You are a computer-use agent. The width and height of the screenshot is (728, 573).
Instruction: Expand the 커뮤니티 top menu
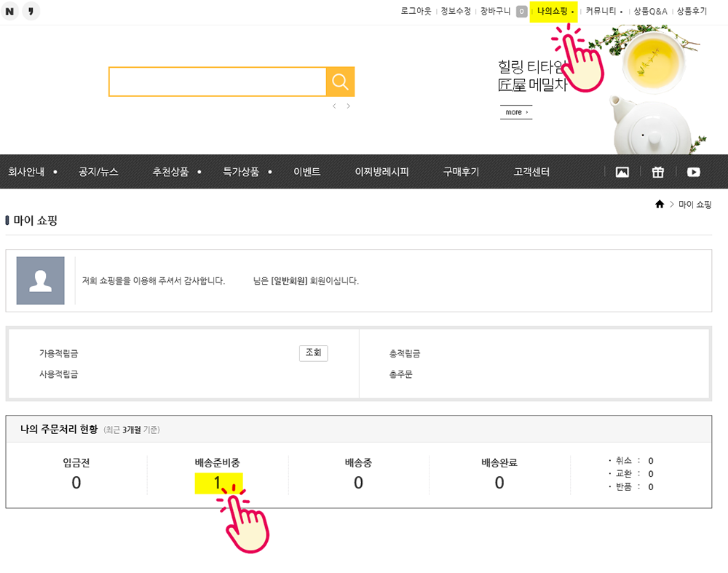(601, 12)
